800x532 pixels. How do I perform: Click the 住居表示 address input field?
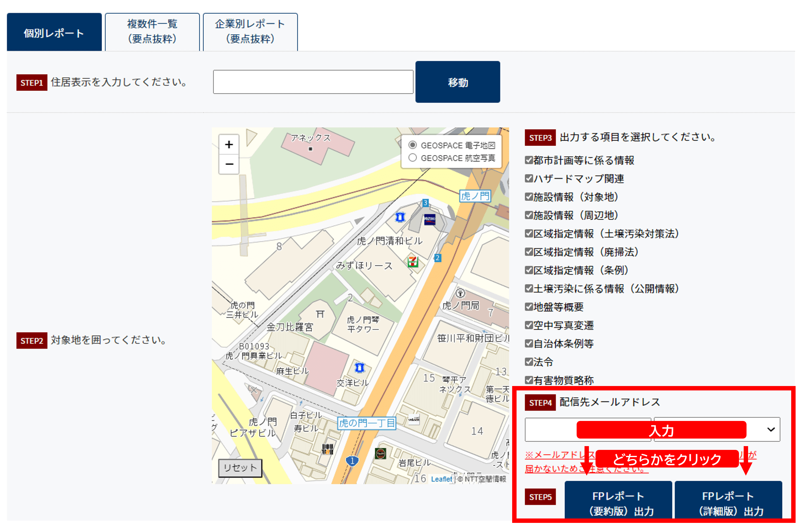(313, 82)
